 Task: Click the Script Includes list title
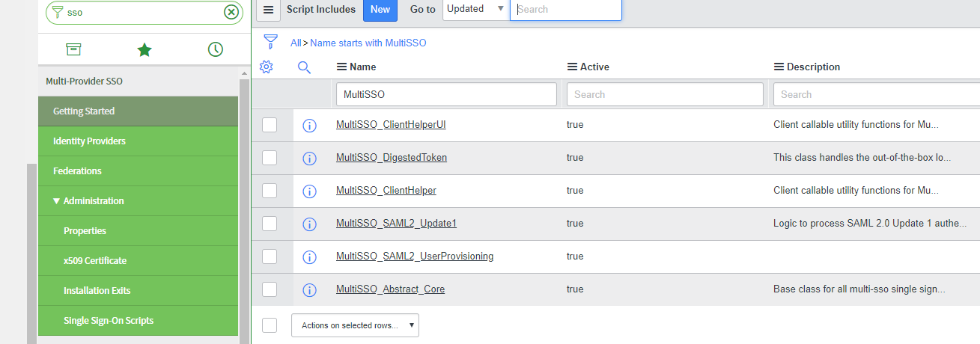coord(321,10)
